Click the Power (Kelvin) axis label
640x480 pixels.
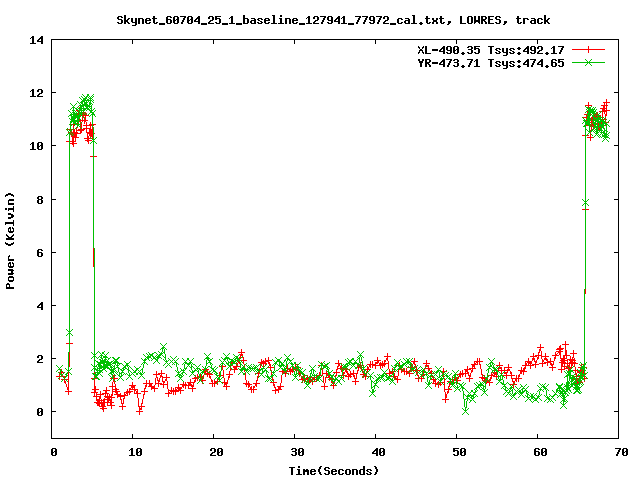[10, 240]
